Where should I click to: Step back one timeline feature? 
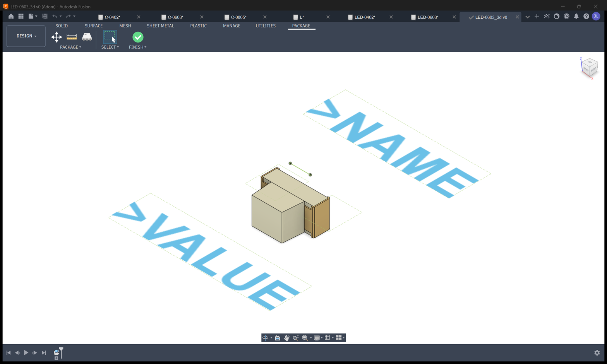[x=17, y=353]
